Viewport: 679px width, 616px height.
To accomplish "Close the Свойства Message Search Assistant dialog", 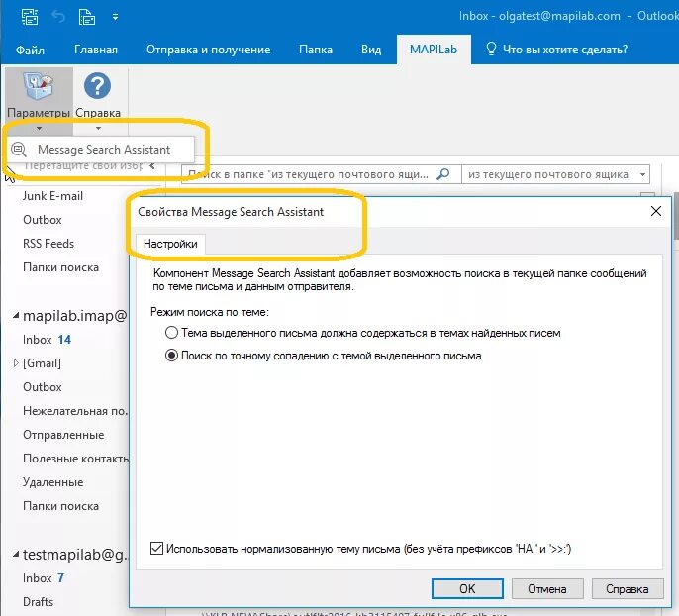I will pos(656,211).
